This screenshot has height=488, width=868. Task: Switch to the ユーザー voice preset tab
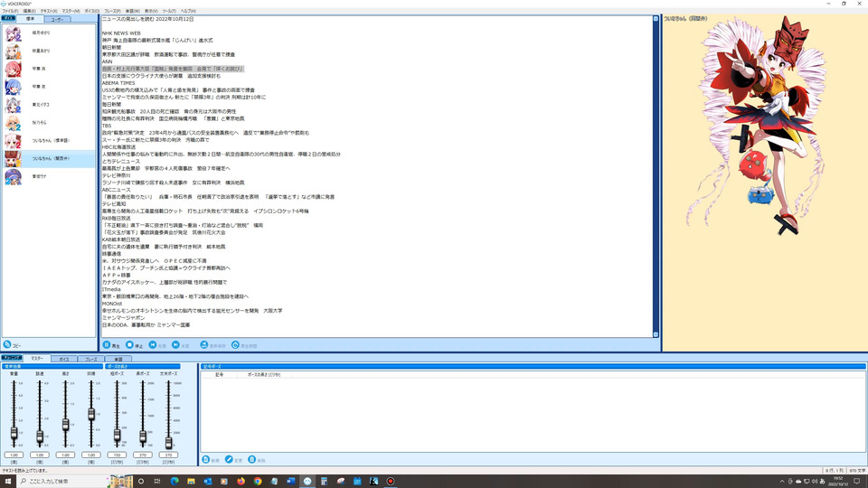click(x=57, y=19)
